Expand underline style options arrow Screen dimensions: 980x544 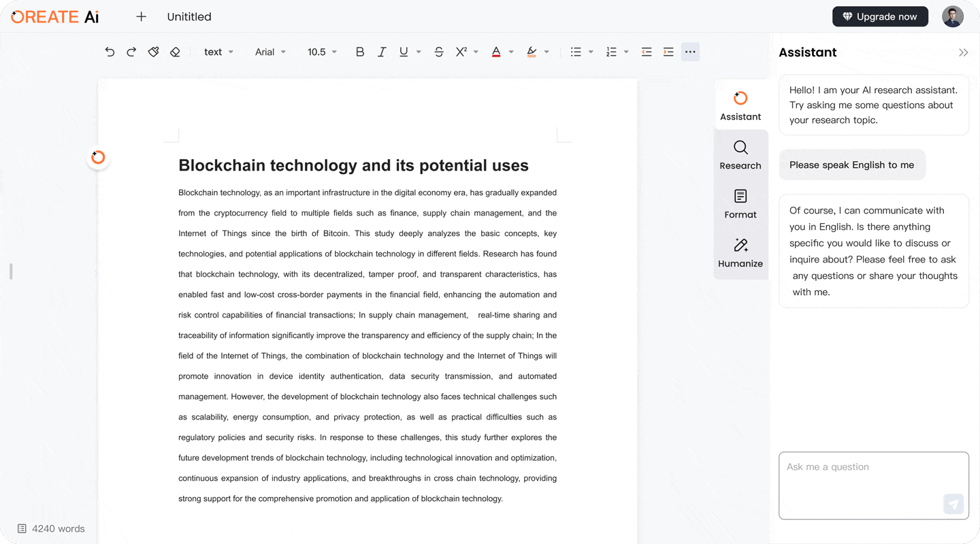(419, 52)
